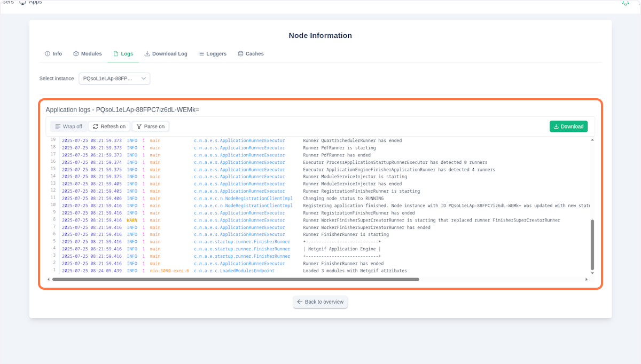Switch to the Loggers tab
The width and height of the screenshot is (641, 364).
point(212,53)
